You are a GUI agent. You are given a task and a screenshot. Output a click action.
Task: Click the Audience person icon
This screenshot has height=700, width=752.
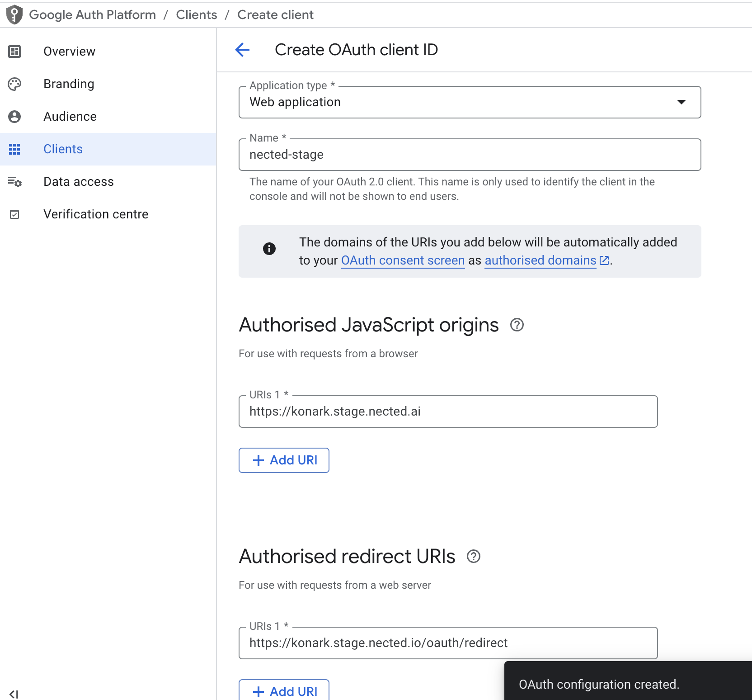(14, 117)
